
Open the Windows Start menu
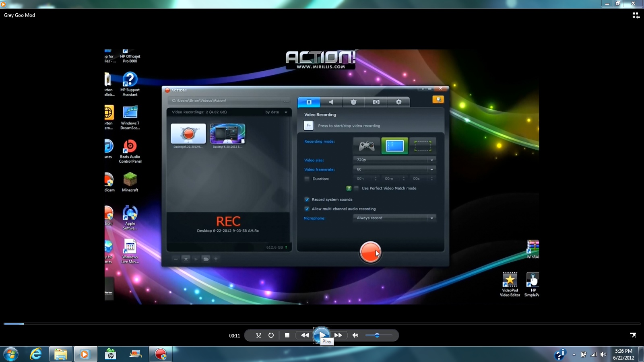point(11,354)
